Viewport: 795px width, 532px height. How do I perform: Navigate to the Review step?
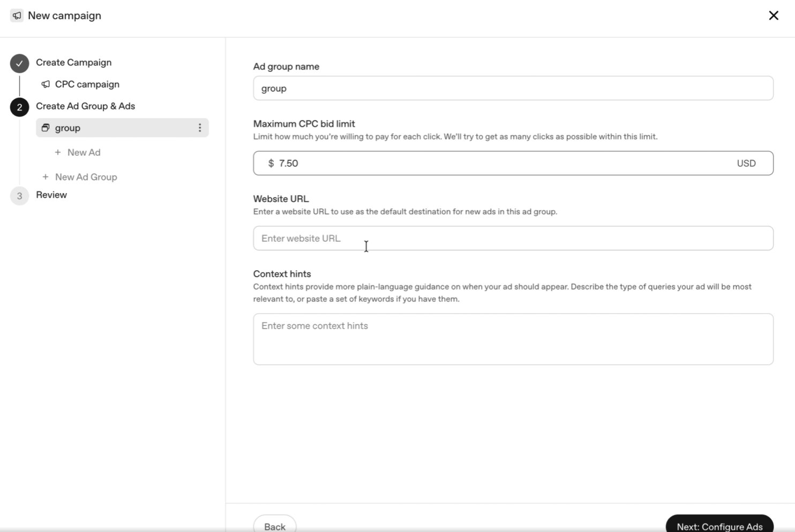pos(51,195)
